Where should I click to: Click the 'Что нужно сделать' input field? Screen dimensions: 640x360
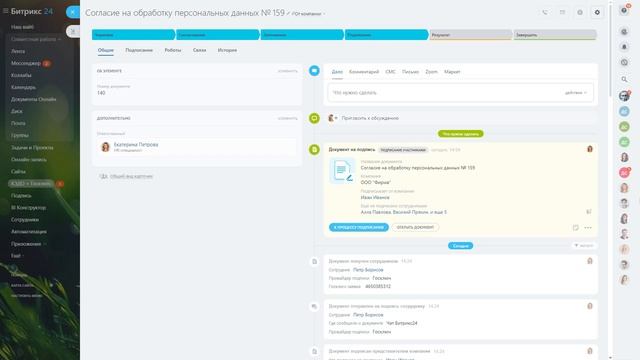pos(460,93)
